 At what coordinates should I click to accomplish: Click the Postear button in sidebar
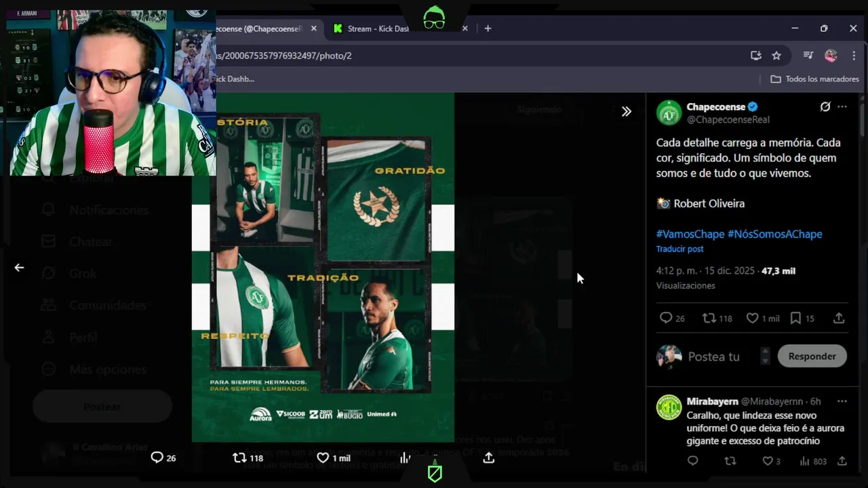click(102, 407)
